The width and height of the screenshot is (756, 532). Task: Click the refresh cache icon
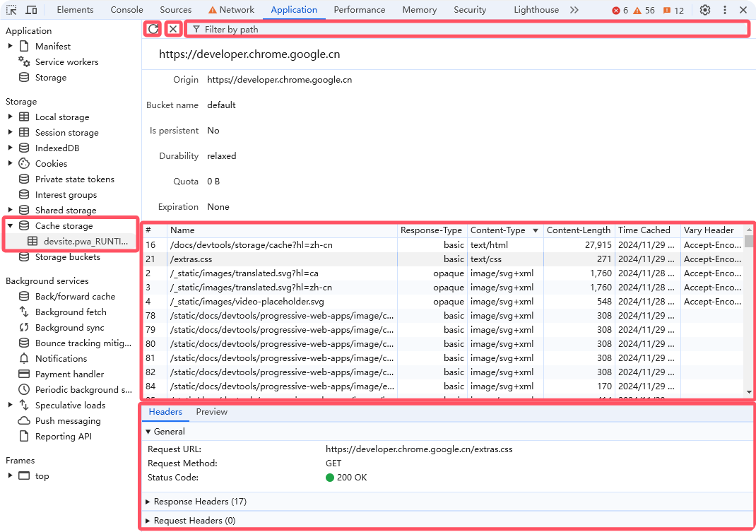pyautogui.click(x=153, y=29)
